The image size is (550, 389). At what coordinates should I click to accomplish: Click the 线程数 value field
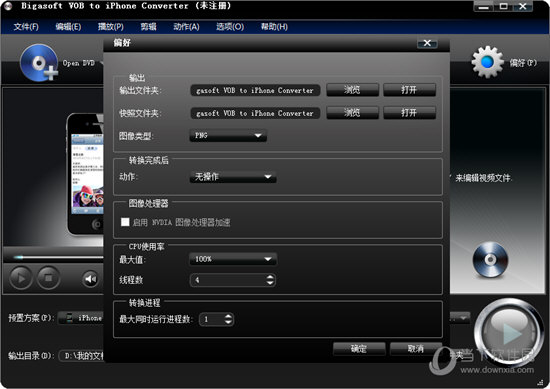(228, 280)
